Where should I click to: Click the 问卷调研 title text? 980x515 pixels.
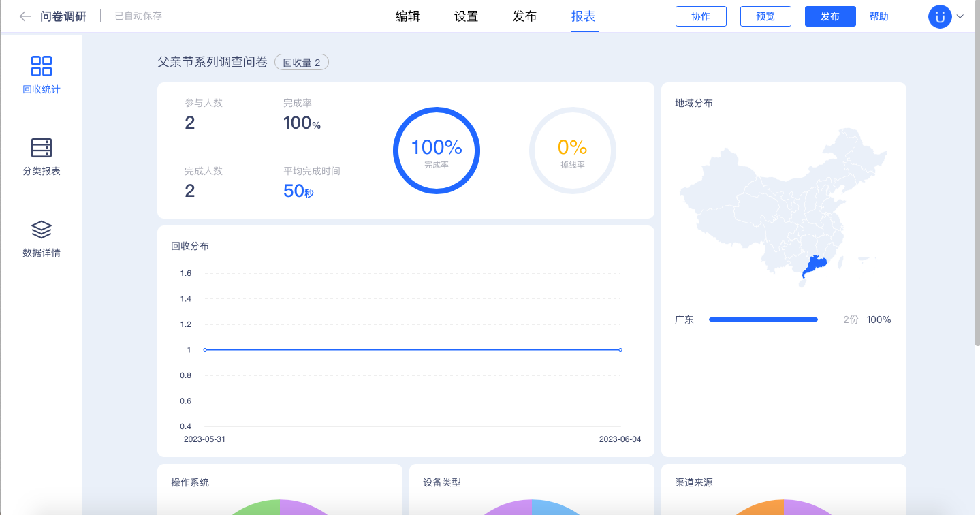point(63,16)
